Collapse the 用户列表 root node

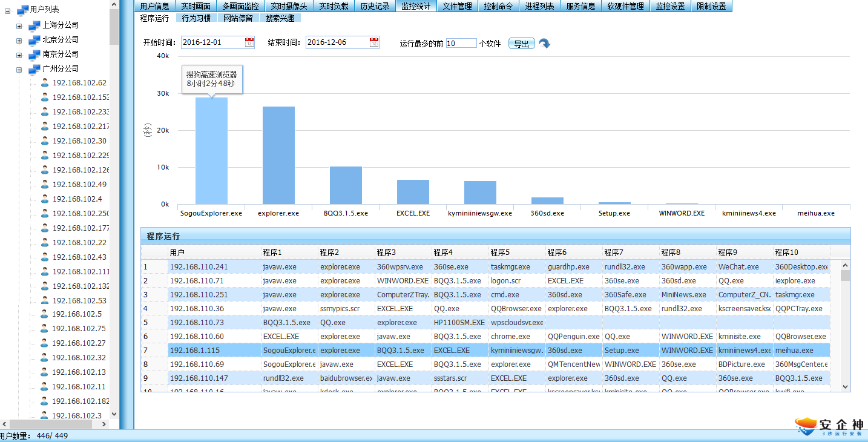click(8, 10)
